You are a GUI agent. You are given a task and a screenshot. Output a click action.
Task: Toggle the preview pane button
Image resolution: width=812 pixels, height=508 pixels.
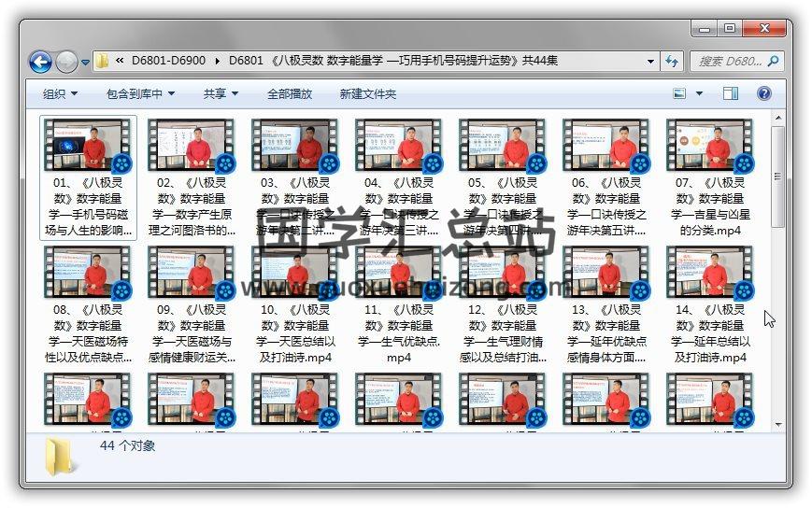click(731, 93)
